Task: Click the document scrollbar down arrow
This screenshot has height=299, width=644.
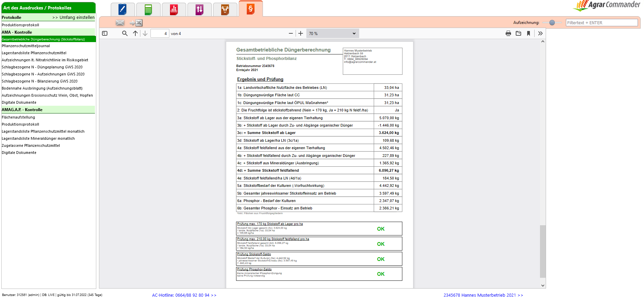Action: pos(543,286)
